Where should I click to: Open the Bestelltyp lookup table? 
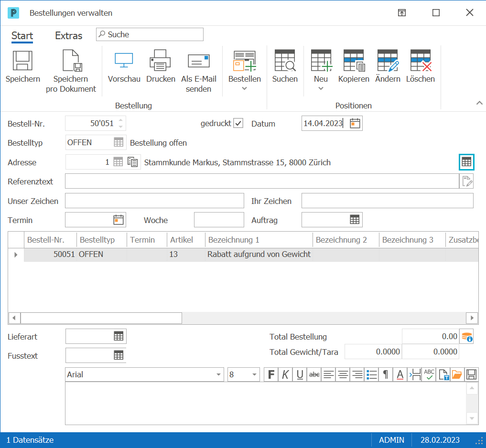coord(119,142)
